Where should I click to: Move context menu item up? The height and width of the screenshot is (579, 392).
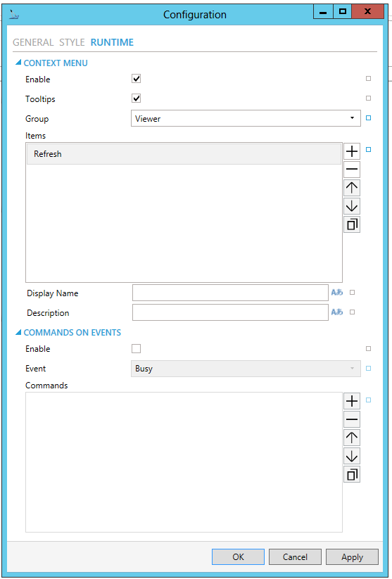[x=352, y=188]
